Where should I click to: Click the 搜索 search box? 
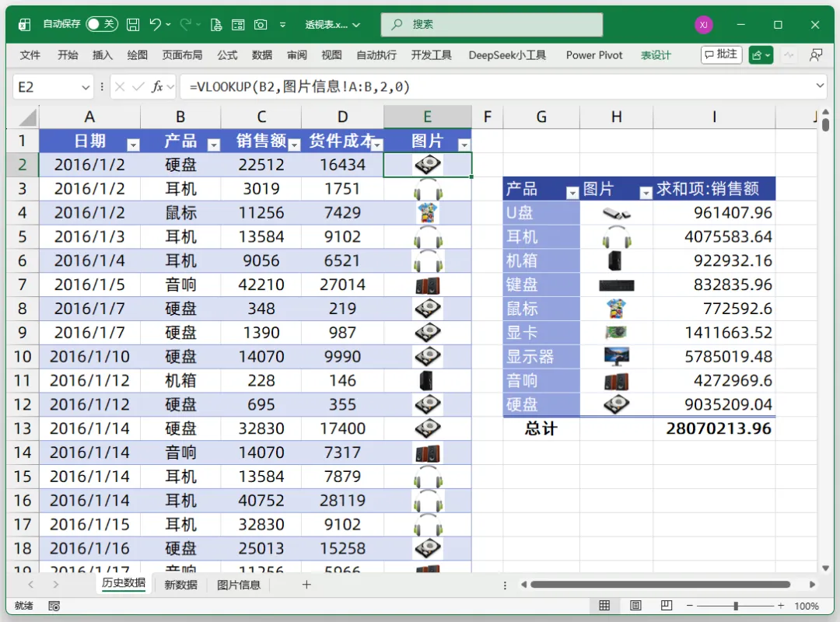pos(492,24)
